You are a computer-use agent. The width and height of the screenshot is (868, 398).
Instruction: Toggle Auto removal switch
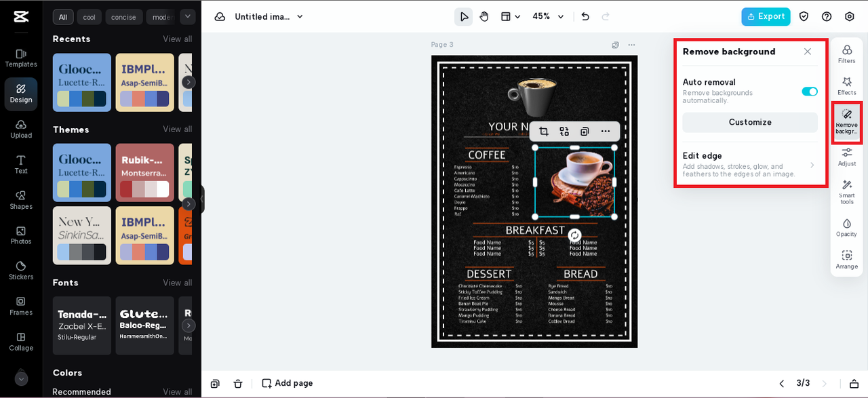click(x=810, y=92)
